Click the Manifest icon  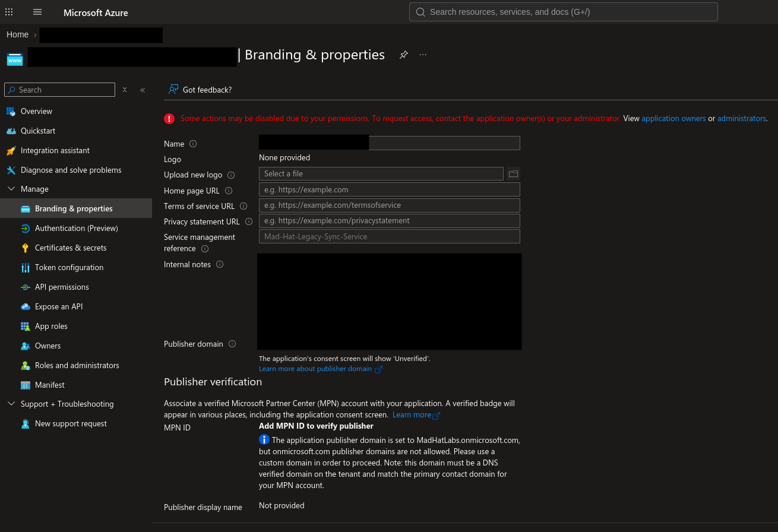point(25,385)
